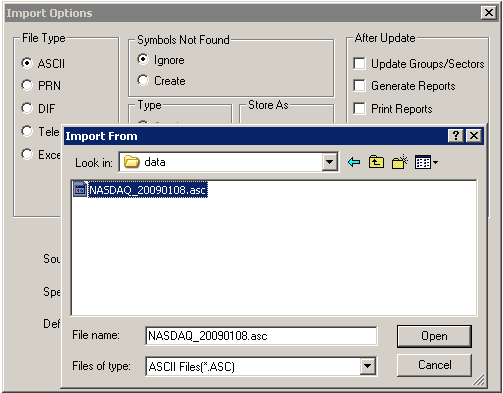Expand the Look in folder dropdown
Viewport: 503px width, 393px height.
click(330, 162)
